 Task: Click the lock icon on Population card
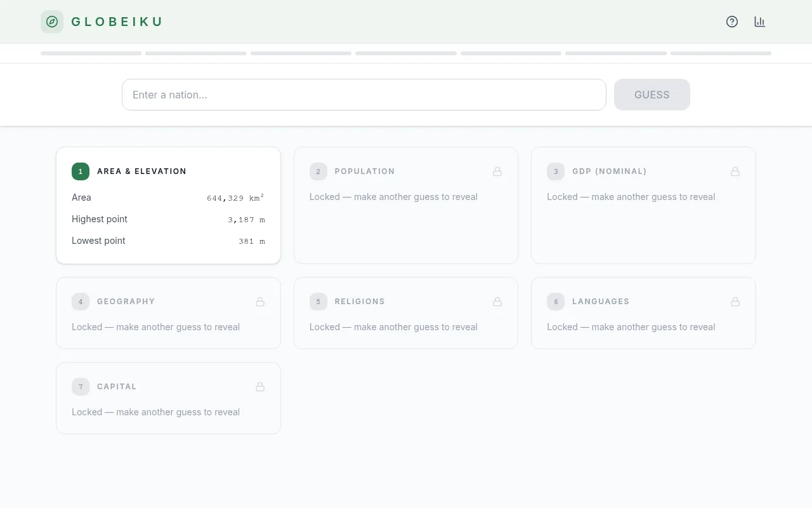(497, 171)
